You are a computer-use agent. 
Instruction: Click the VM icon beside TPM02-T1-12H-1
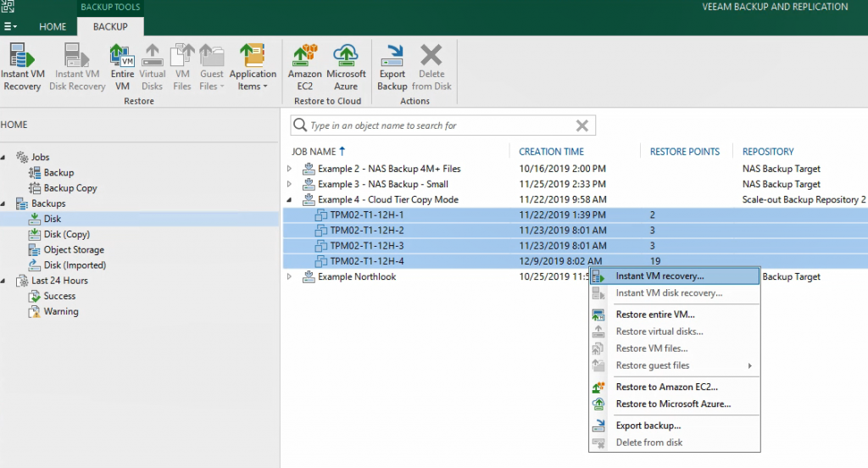pyautogui.click(x=320, y=214)
